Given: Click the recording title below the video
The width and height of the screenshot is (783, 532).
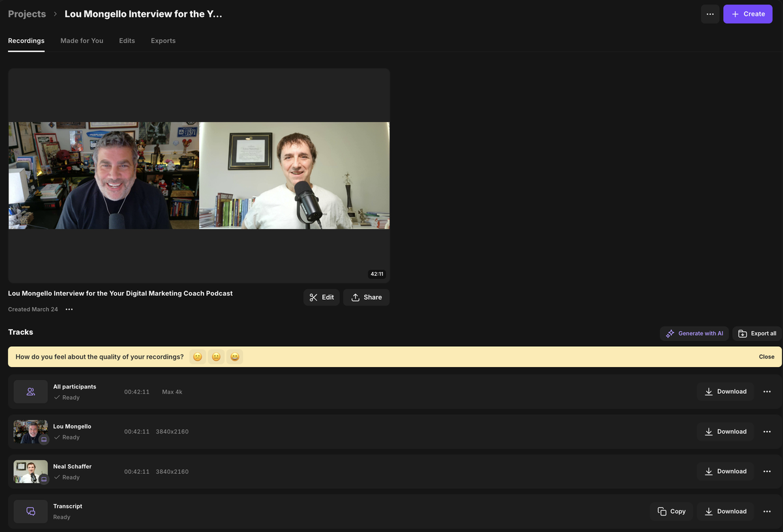Looking at the screenshot, I should 120,293.
